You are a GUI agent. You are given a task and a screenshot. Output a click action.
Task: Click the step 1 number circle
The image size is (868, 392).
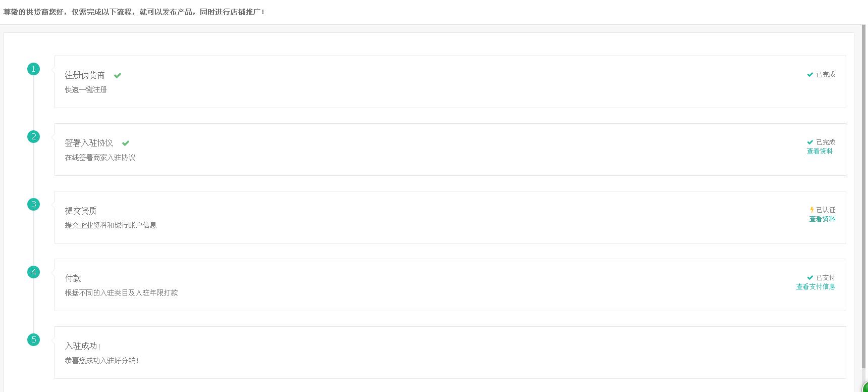click(33, 69)
